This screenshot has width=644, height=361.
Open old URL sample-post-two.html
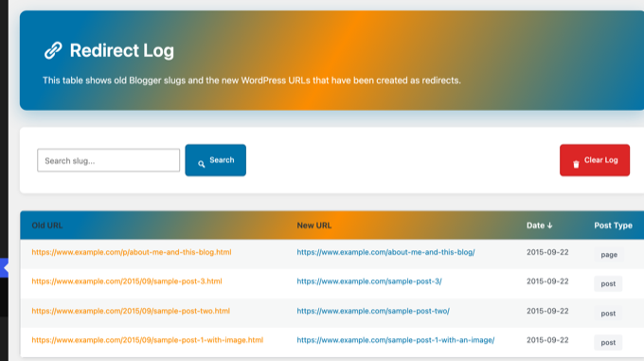click(131, 311)
